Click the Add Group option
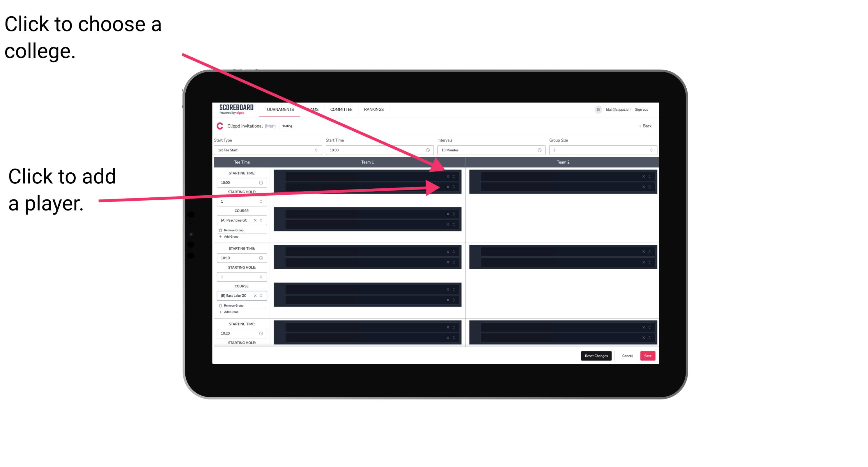868x467 pixels. [230, 237]
